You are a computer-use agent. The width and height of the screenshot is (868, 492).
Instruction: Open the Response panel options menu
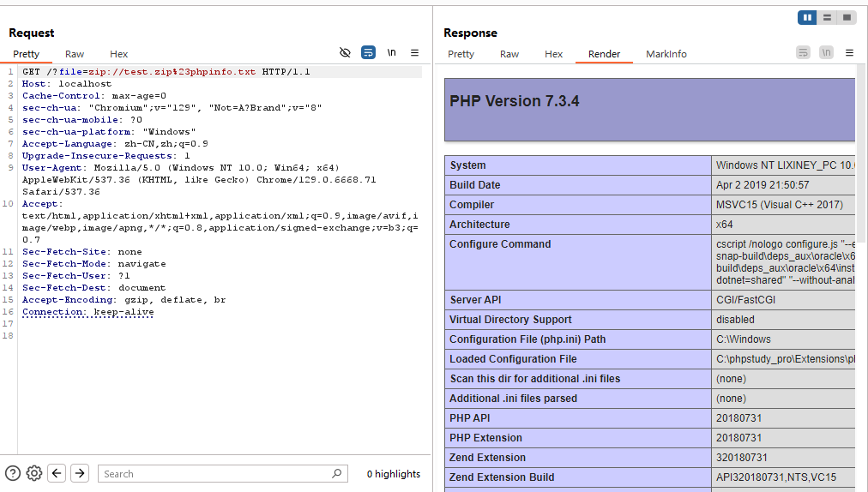[849, 53]
